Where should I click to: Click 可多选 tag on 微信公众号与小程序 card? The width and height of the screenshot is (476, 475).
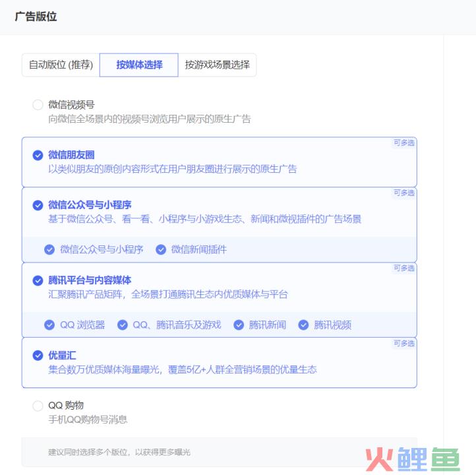(404, 193)
